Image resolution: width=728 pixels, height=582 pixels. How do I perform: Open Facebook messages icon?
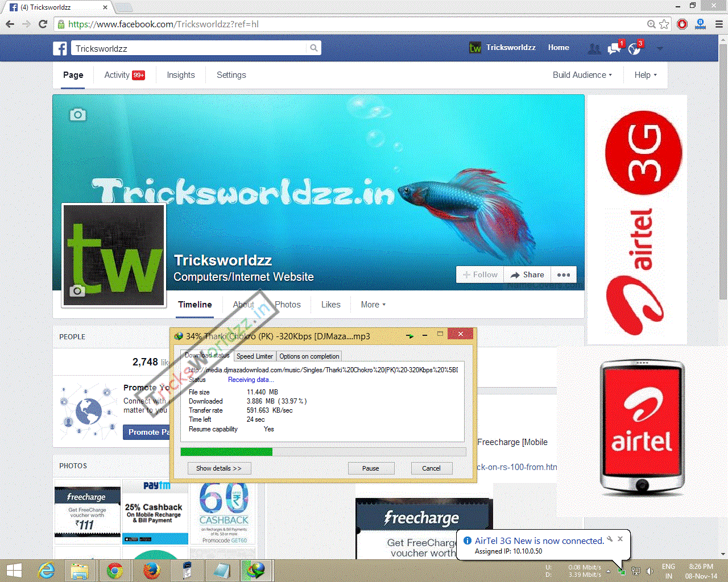(614, 49)
